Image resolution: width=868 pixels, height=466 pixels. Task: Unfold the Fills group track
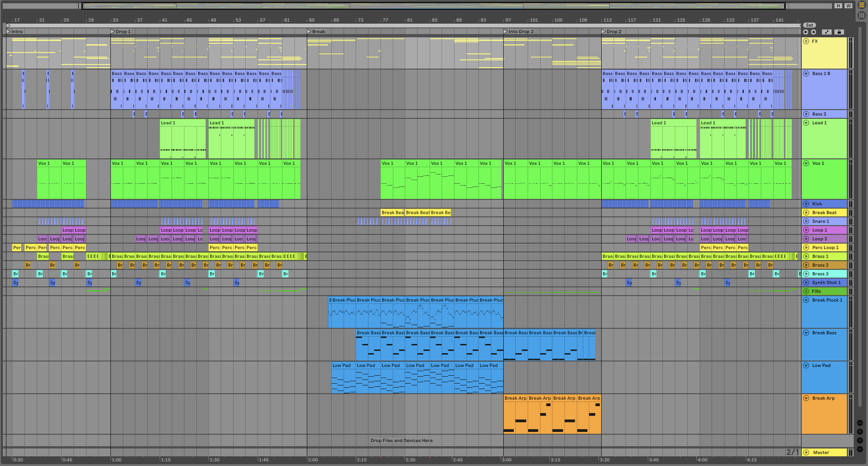pyautogui.click(x=806, y=291)
